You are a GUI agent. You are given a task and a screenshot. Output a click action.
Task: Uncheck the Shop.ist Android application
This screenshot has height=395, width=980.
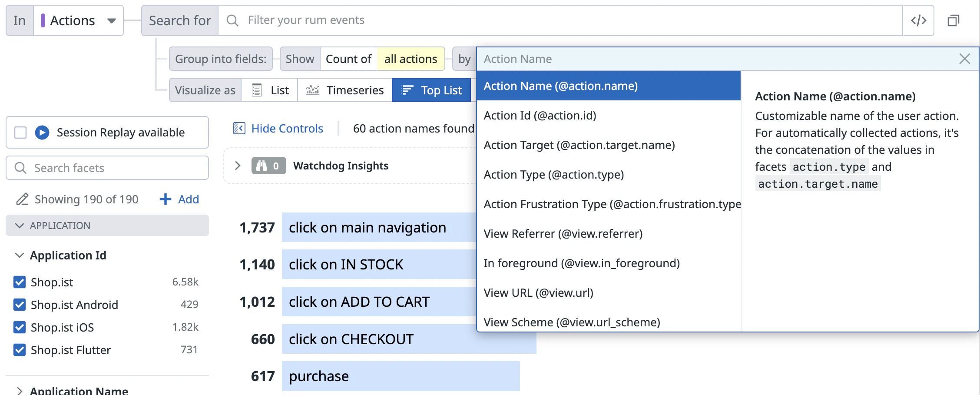click(20, 305)
